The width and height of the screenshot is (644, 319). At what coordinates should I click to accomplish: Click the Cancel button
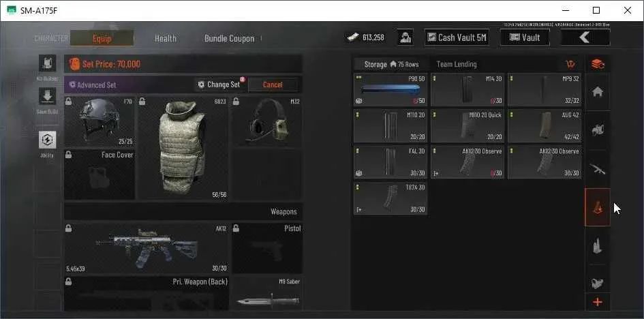click(x=273, y=85)
